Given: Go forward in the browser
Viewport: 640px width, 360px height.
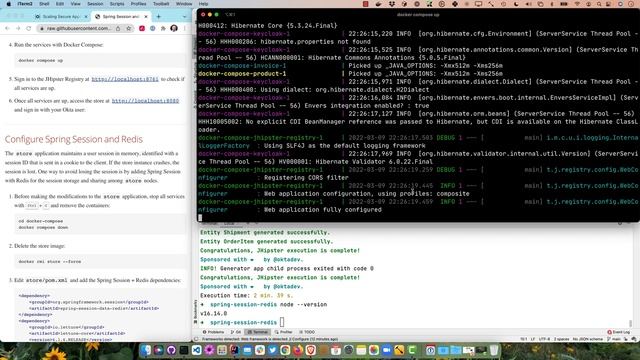Looking at the screenshot, I should tap(18, 28).
